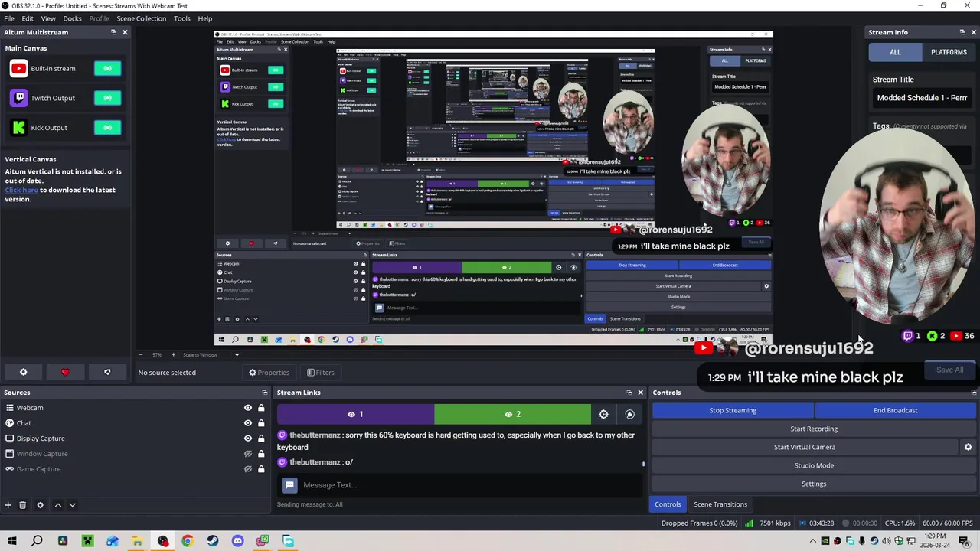Open Chrome from the taskbar
The width and height of the screenshot is (980, 551).
188,541
